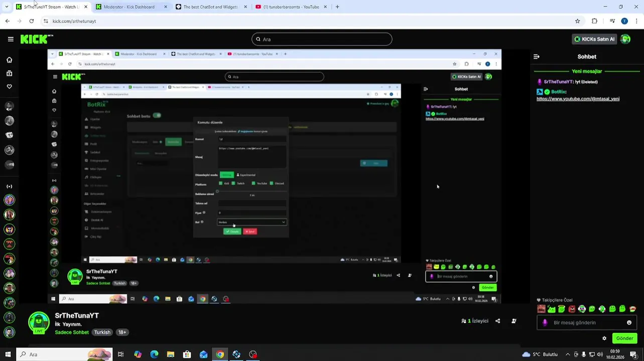644x361 pixels.
Task: Click Chrome icon on taskbar
Action: coord(220,354)
